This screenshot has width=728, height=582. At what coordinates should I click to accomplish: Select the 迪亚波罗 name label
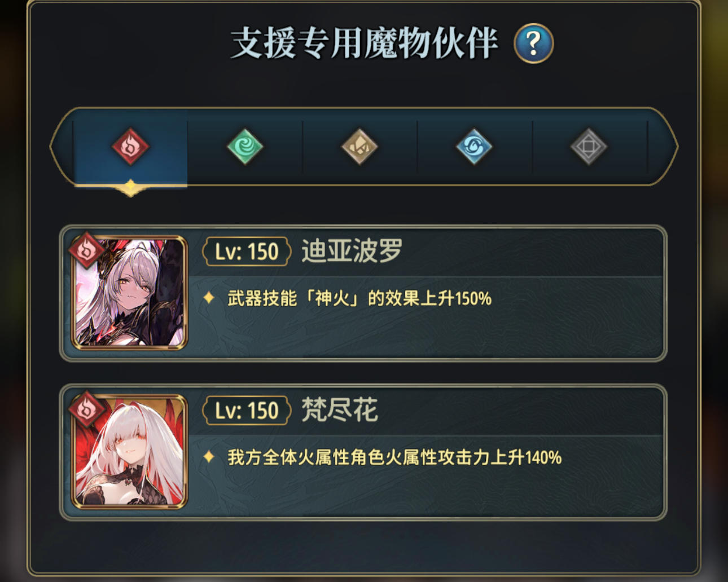click(352, 251)
